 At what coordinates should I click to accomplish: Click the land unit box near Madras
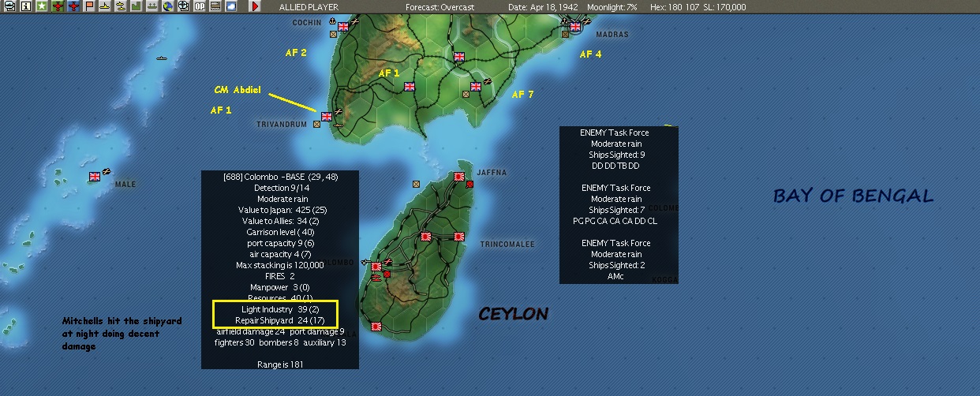565,33
